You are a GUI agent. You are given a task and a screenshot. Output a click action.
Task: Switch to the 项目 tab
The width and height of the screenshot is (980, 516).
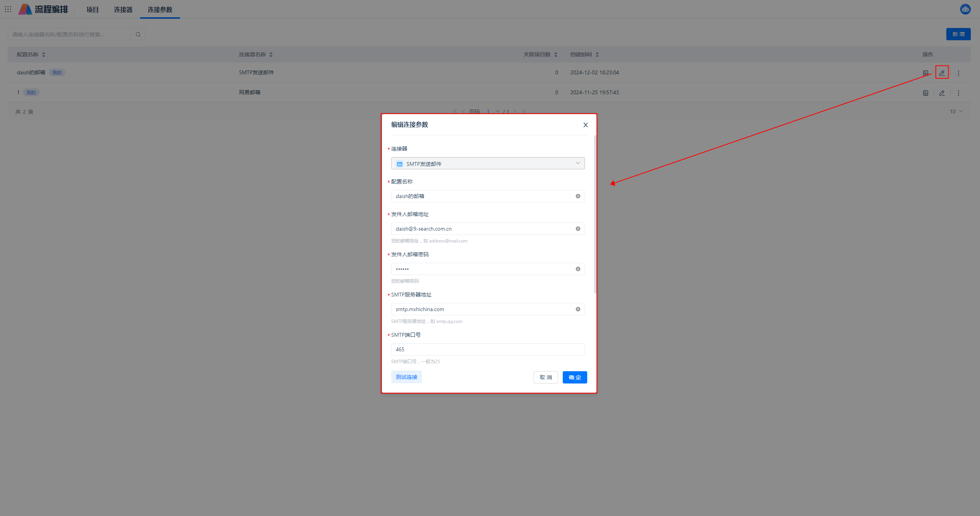(x=93, y=10)
